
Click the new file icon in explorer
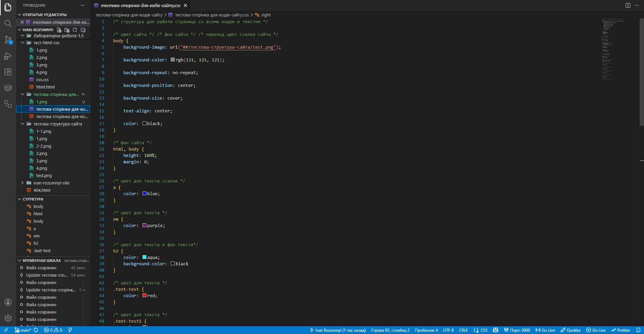point(59,30)
